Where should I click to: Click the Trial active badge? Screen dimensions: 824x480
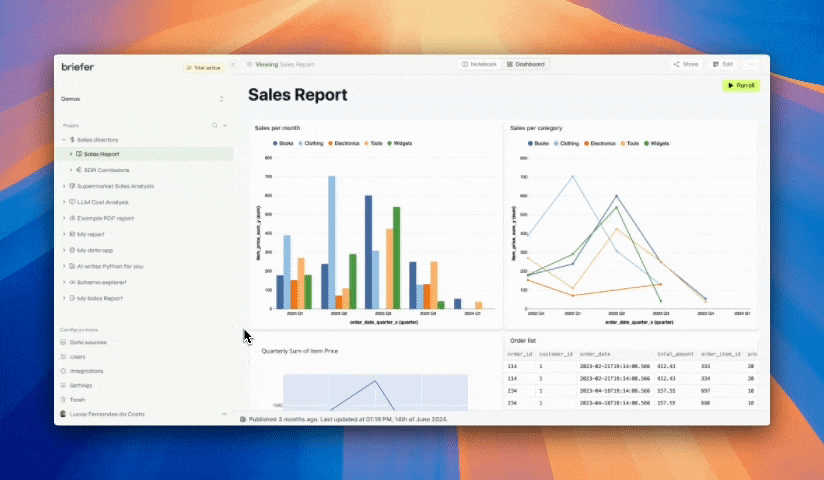pyautogui.click(x=204, y=68)
